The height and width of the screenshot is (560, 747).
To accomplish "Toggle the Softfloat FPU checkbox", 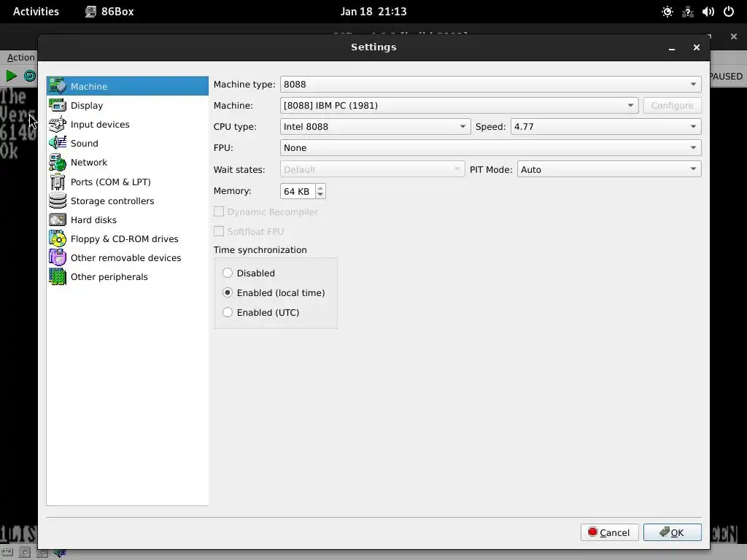I will tap(219, 231).
